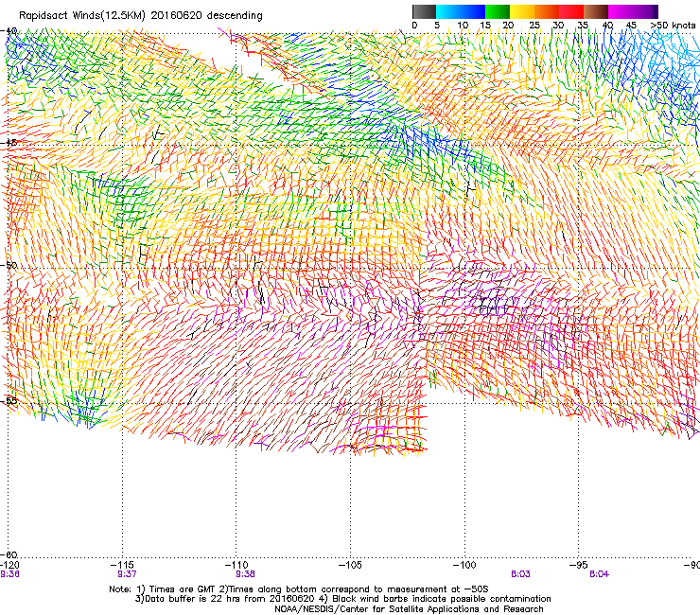This screenshot has width=700, height=615.
Task: Click the cyan-blue 5–15 knots legend segment
Action: [x=461, y=11]
